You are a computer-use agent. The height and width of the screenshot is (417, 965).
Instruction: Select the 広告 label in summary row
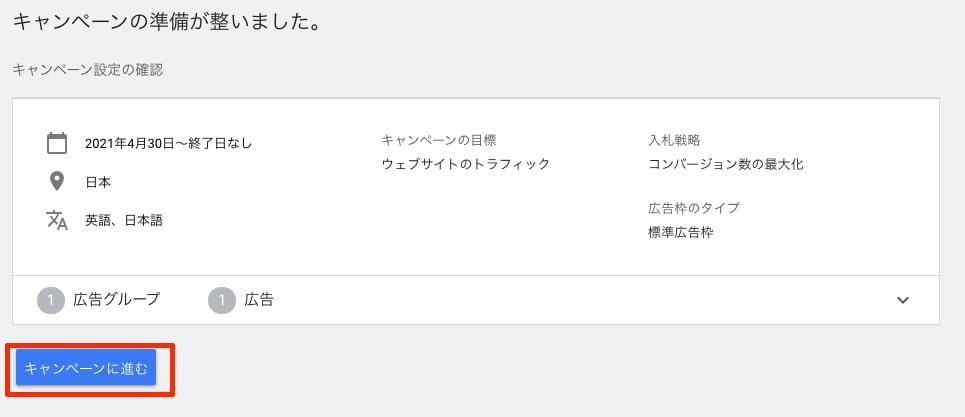259,299
